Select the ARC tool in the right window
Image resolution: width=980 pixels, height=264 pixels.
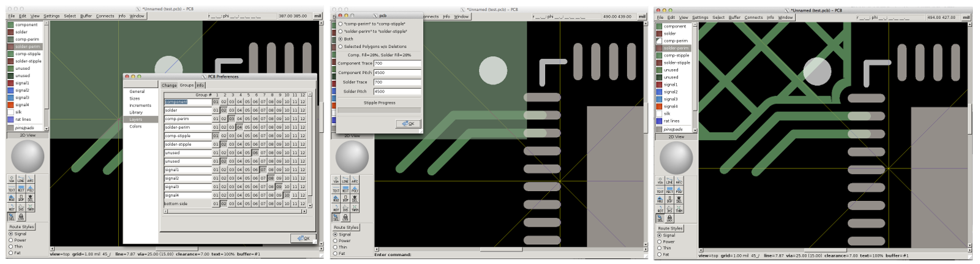pos(679,181)
